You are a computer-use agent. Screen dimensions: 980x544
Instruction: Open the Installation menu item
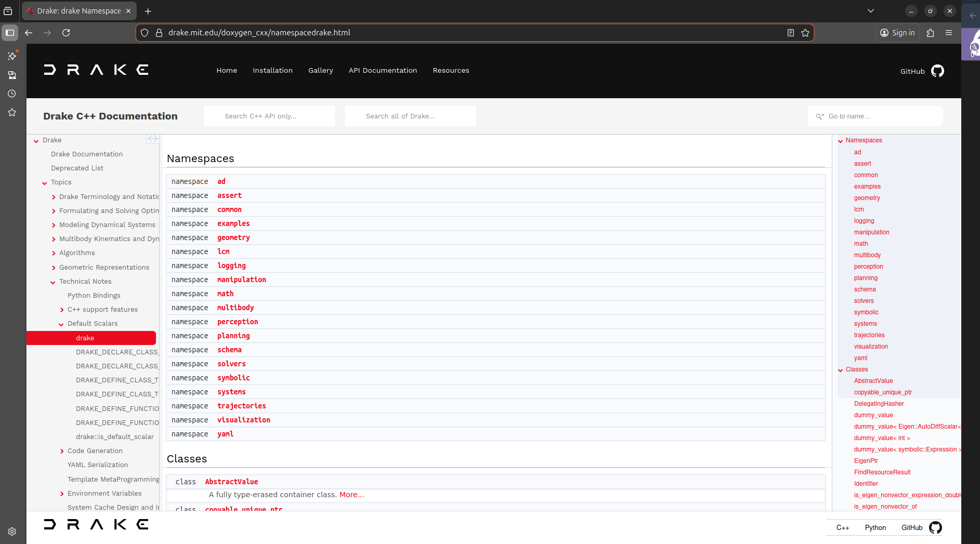tap(272, 71)
